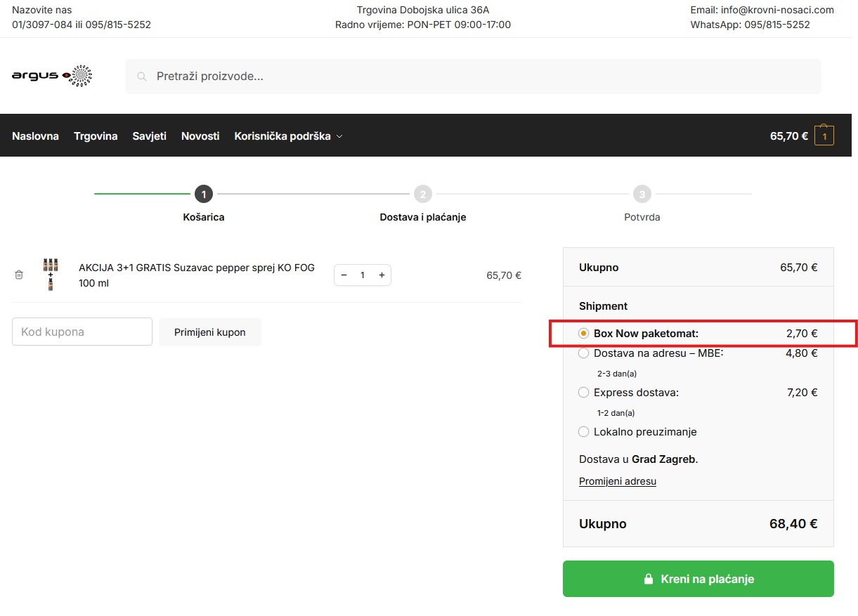Select Box Now paketomat shipping
This screenshot has width=858, height=616.
pyautogui.click(x=583, y=333)
